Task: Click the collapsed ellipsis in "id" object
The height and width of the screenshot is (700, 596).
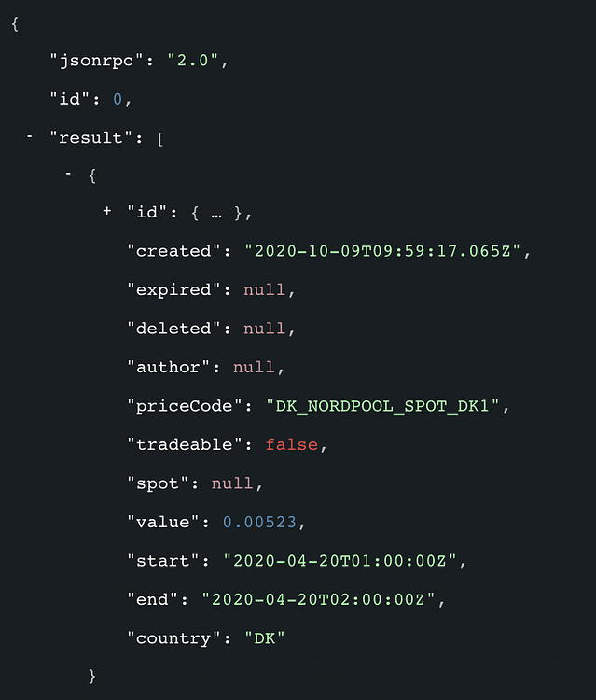Action: coord(216,215)
